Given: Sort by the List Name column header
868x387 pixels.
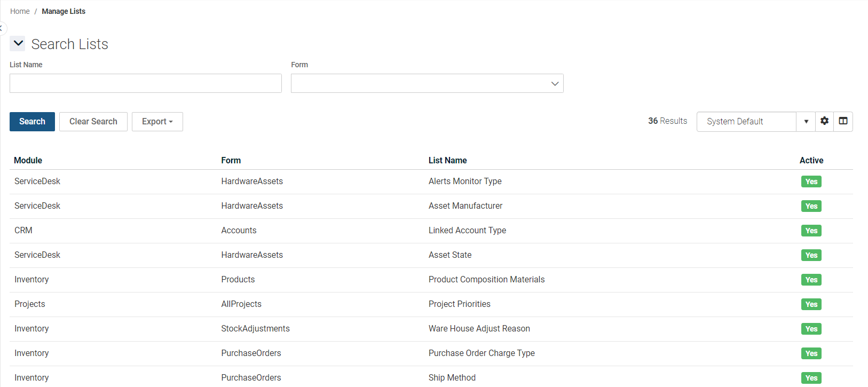Looking at the screenshot, I should tap(447, 160).
